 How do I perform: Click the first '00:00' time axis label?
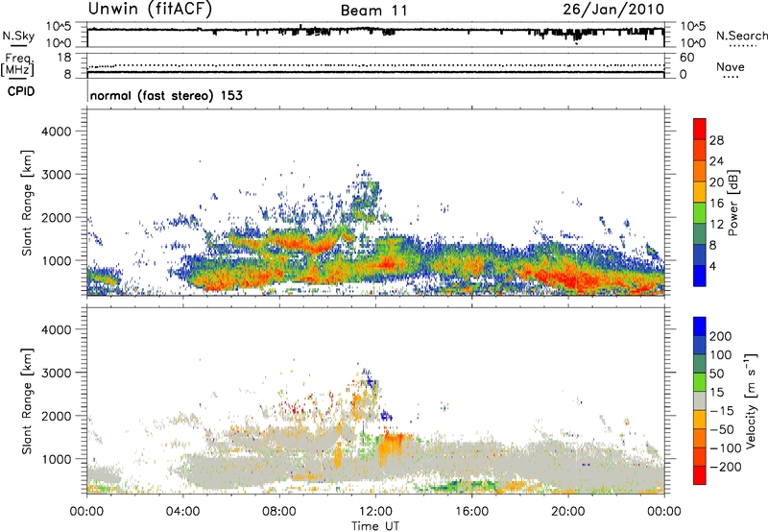86,512
